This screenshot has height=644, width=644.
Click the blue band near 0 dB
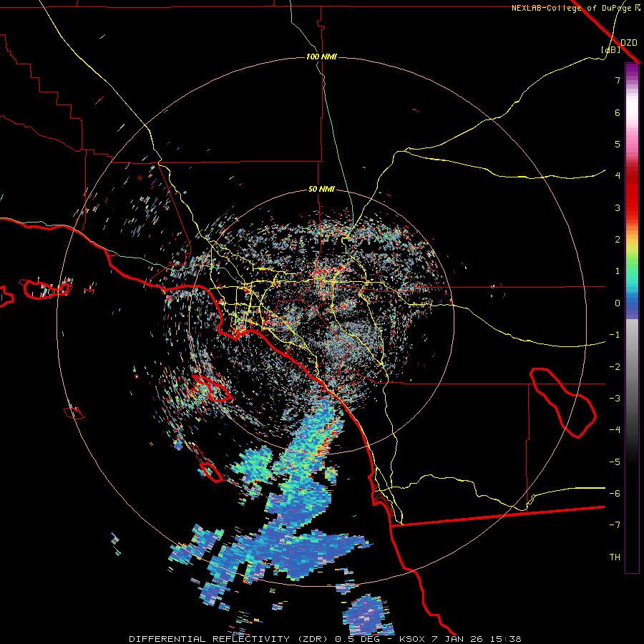632,306
